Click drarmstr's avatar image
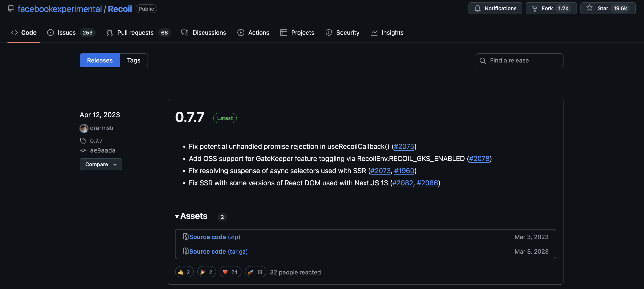The height and width of the screenshot is (289, 644). point(84,128)
